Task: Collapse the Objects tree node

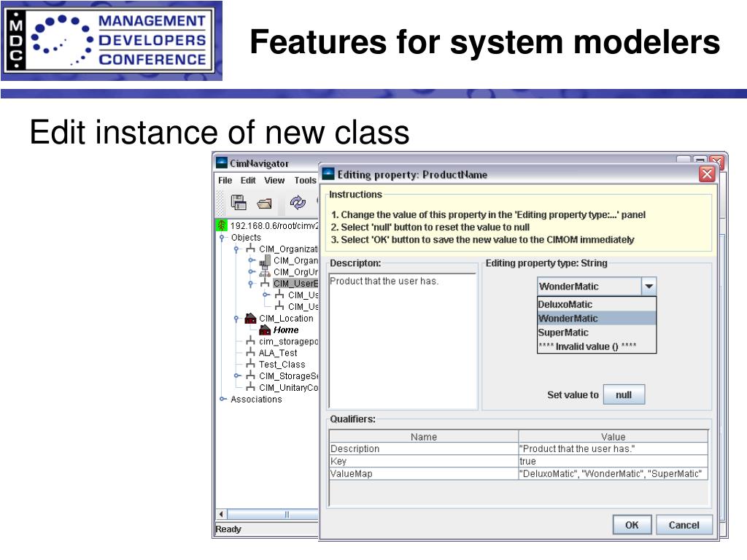Action: [222, 238]
